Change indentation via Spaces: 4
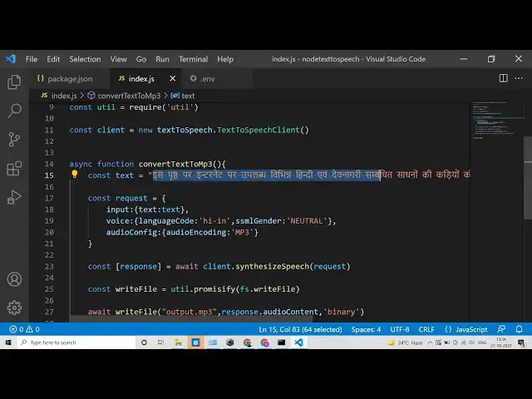532x399 pixels. [x=366, y=329]
